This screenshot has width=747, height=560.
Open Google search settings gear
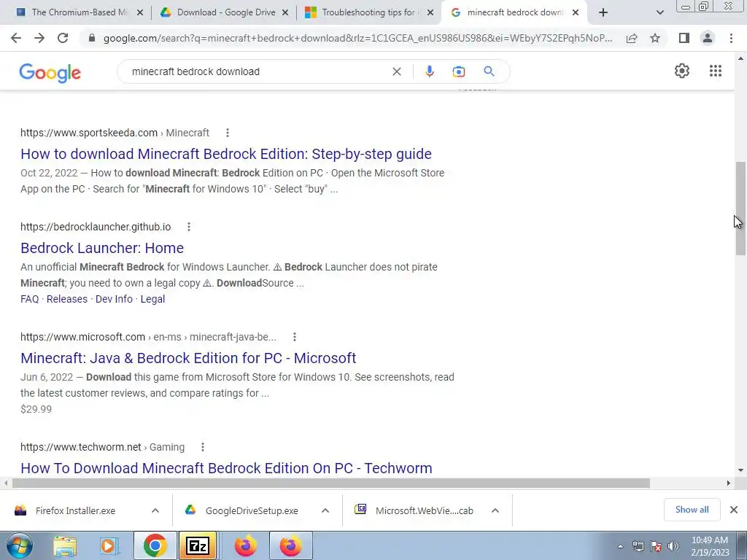coord(682,71)
